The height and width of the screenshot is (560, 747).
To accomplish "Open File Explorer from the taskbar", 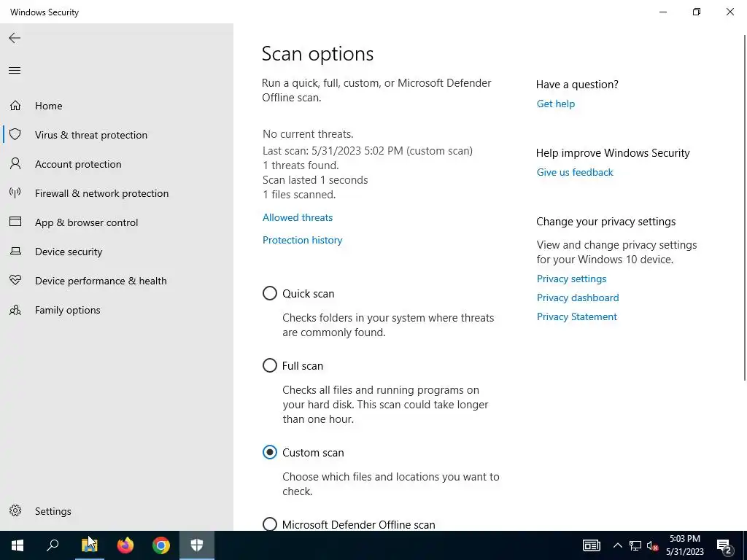I will tap(89, 545).
